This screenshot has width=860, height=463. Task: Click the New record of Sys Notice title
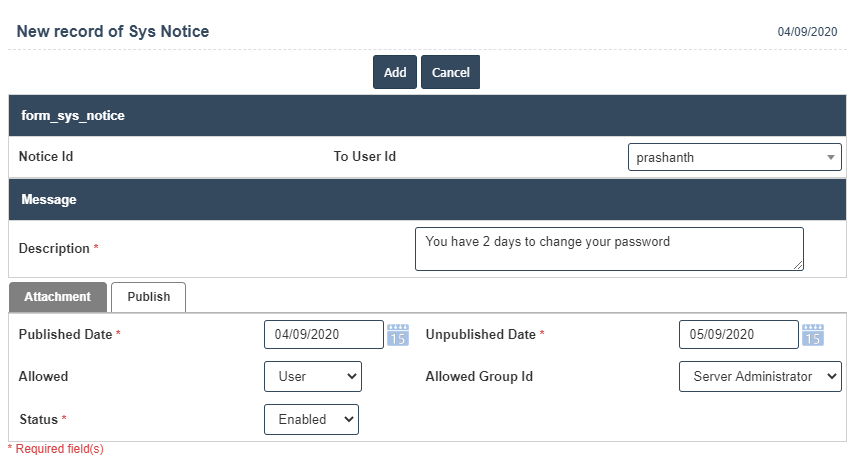coord(113,32)
